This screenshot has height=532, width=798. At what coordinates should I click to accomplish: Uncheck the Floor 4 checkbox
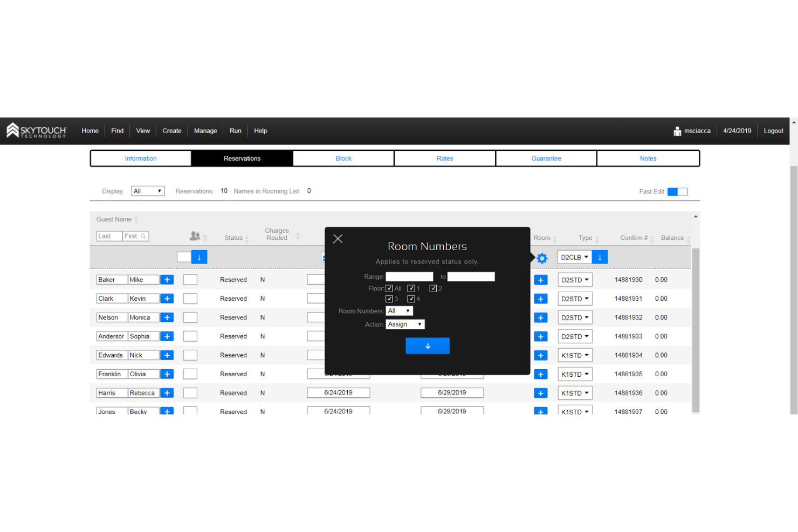[x=411, y=299]
